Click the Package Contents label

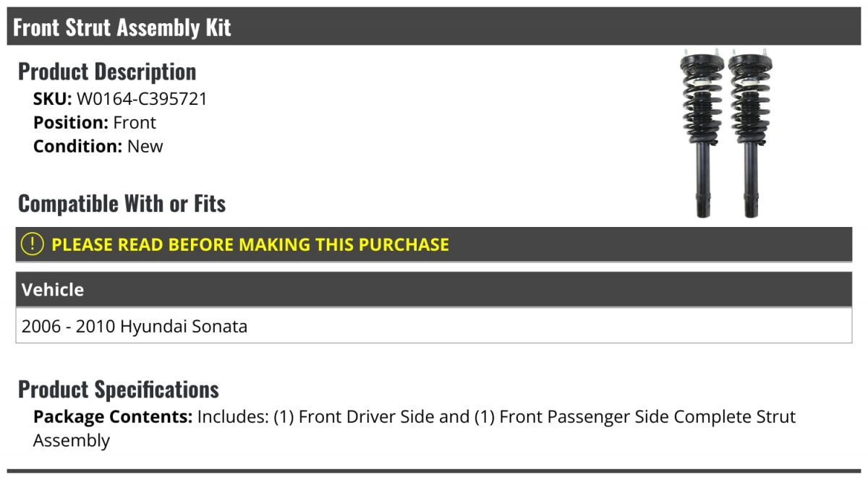click(x=112, y=417)
